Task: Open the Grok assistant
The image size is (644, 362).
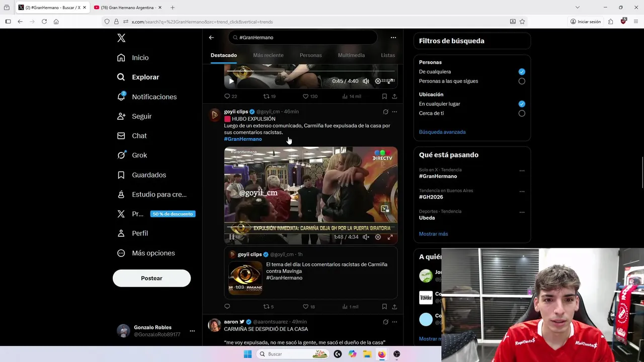Action: 132,155
